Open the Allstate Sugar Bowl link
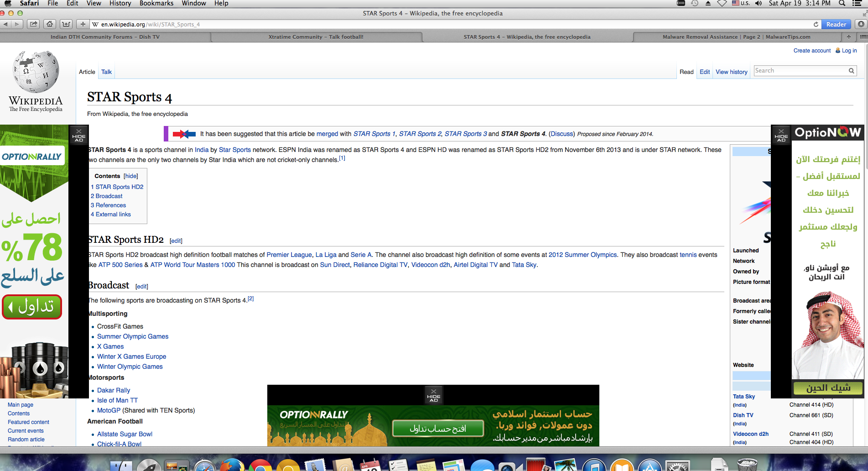The width and height of the screenshot is (868, 471). [x=125, y=434]
